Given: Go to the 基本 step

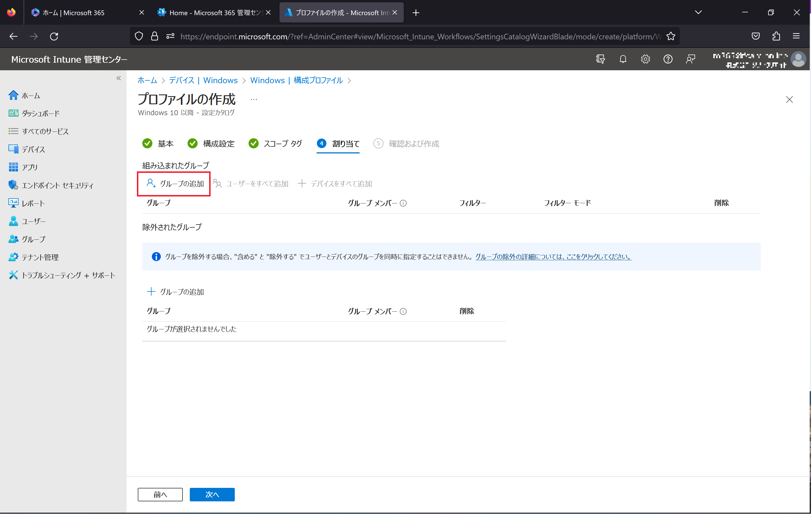Looking at the screenshot, I should tap(158, 144).
